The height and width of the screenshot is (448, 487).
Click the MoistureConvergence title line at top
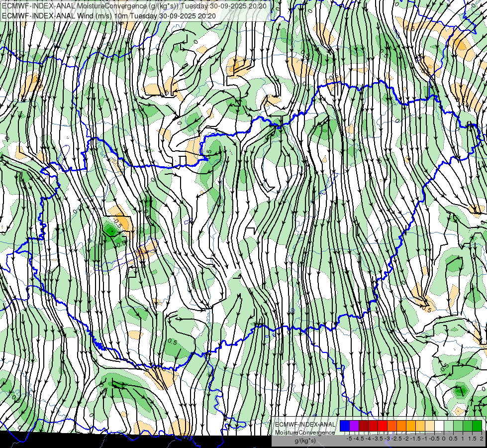tap(134, 6)
